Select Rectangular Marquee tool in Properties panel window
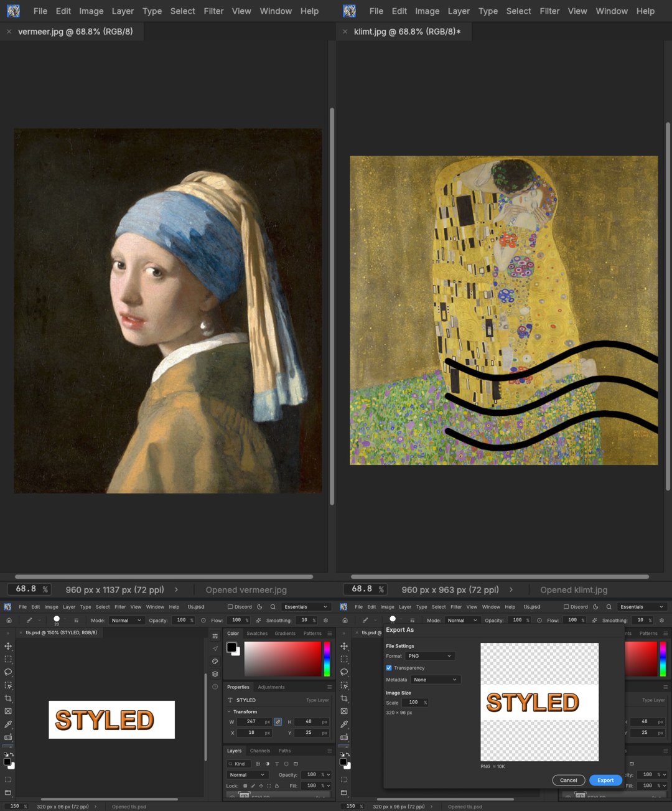This screenshot has height=811, width=672. [x=8, y=659]
